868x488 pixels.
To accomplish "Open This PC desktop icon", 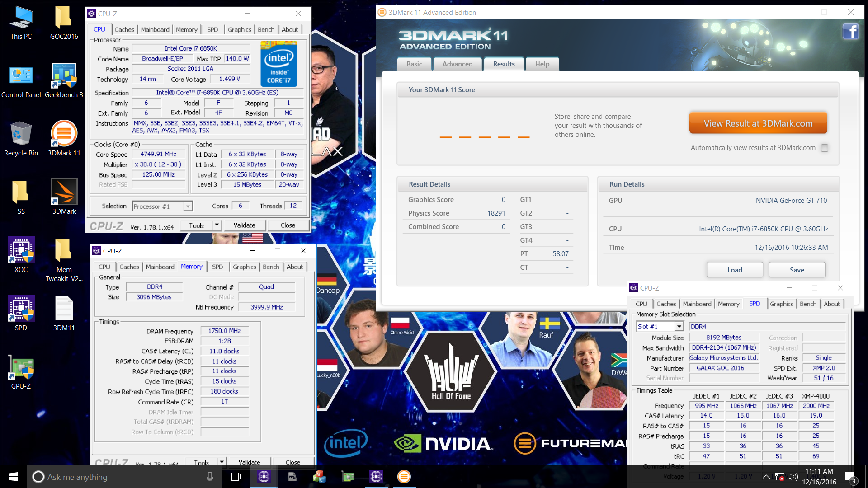I will click(x=21, y=23).
